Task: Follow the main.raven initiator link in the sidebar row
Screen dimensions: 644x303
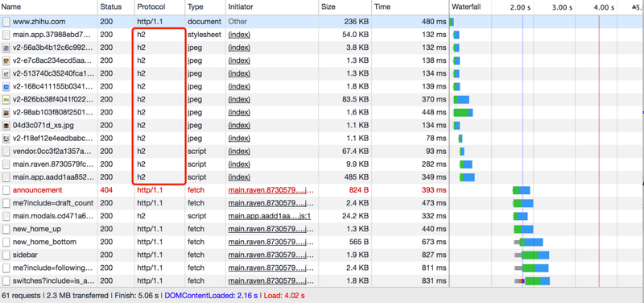Action: point(271,255)
